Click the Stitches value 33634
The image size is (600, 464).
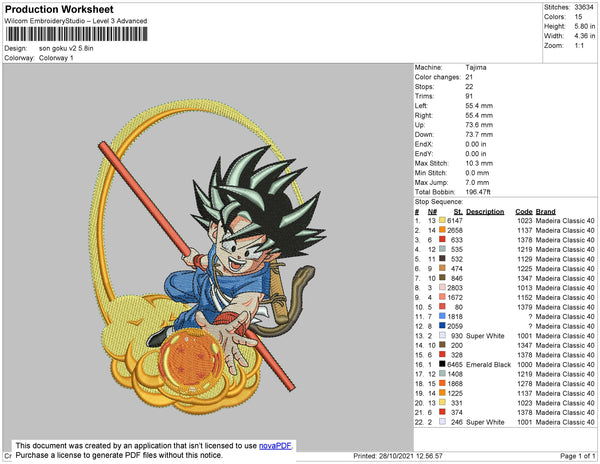click(584, 7)
